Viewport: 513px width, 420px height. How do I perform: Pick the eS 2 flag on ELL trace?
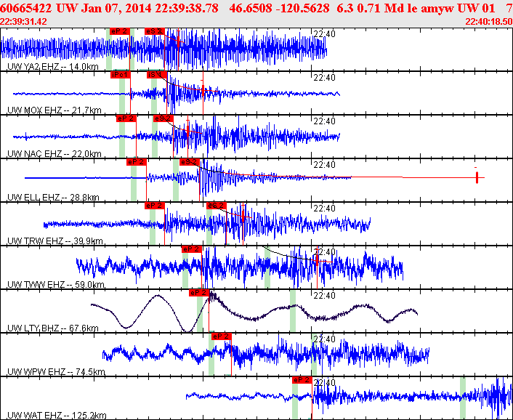(190, 162)
